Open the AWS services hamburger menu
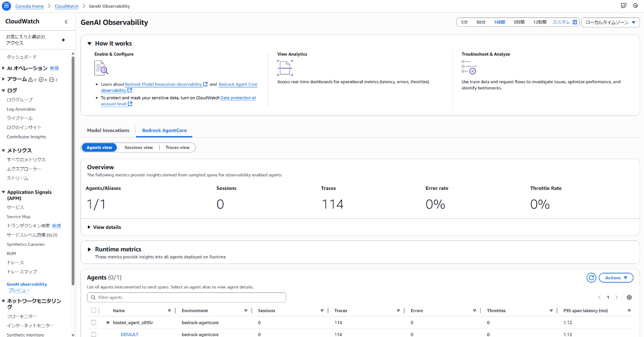 pos(6,6)
